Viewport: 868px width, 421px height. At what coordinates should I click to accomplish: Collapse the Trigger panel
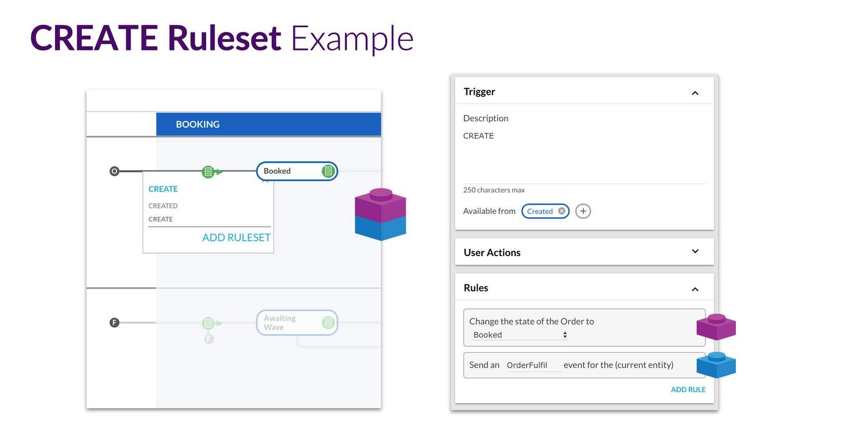pyautogui.click(x=695, y=93)
